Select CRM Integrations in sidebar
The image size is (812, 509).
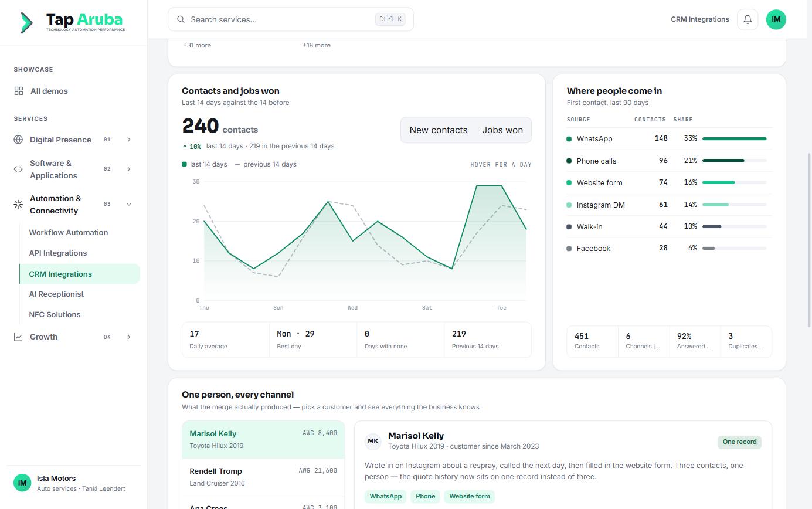80,274
